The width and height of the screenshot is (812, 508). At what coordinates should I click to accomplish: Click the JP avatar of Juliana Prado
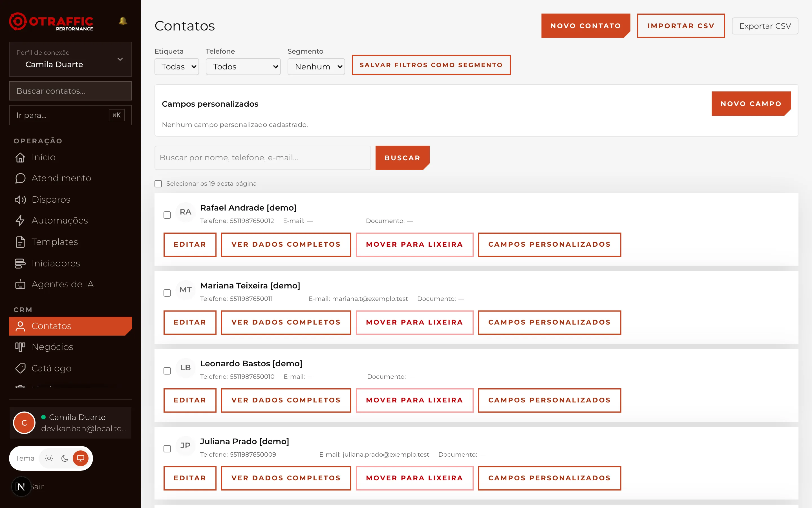186,446
